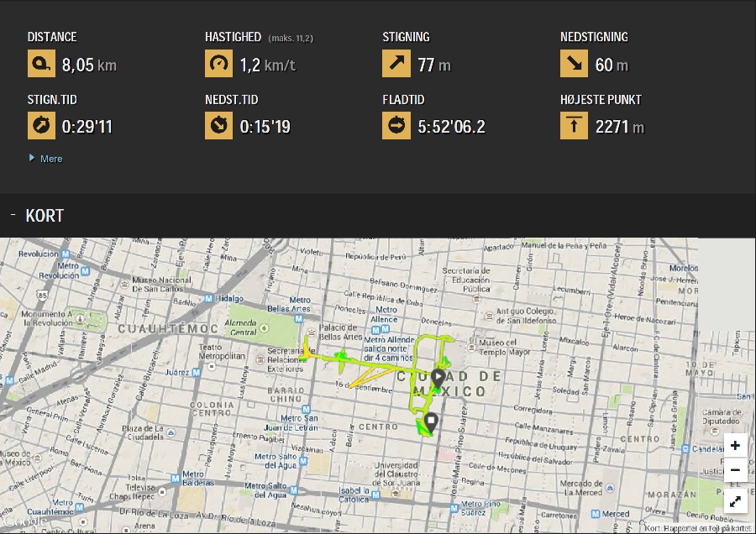The image size is (756, 534).
Task: Click the Merced metro station icon
Action: [x=596, y=514]
